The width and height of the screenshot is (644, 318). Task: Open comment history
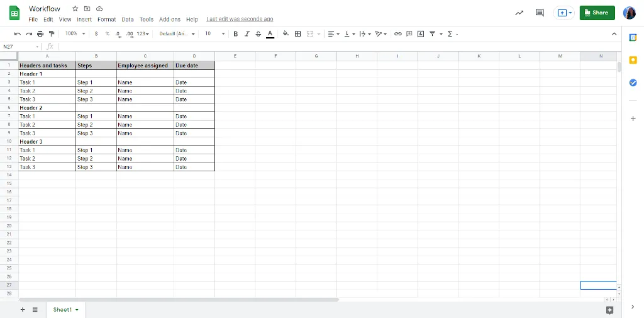[540, 13]
